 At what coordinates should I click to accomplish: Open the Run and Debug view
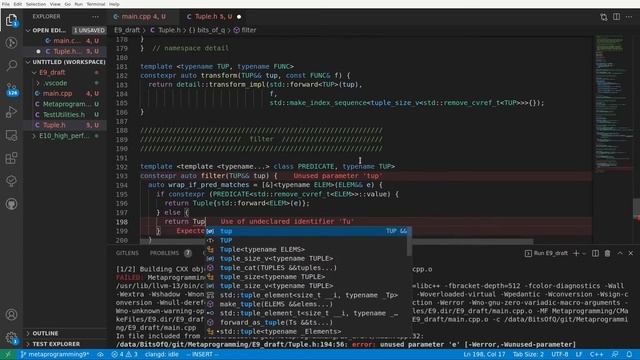click(11, 112)
